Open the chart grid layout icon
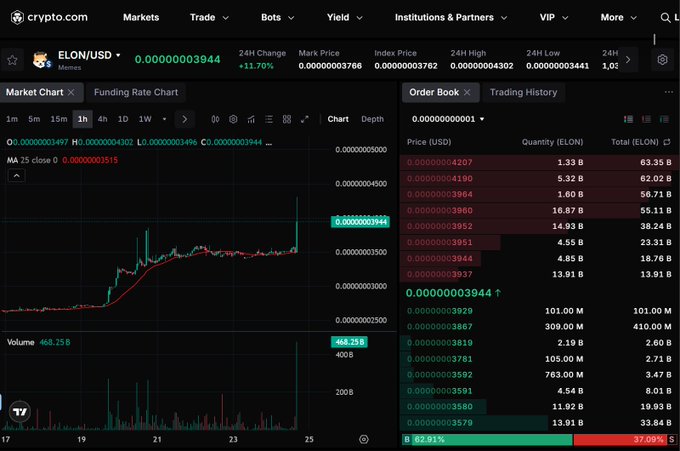 287,119
